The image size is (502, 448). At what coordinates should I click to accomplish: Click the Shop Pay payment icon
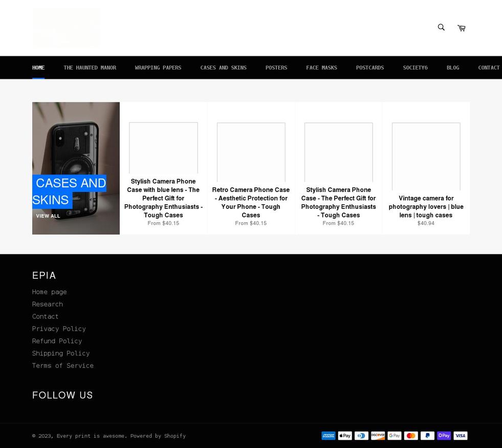pos(444,436)
